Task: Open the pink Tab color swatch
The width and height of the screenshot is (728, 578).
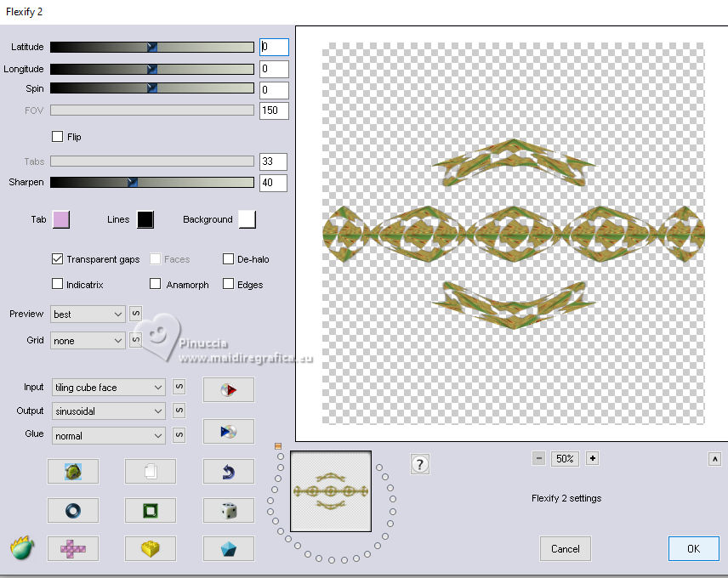Action: [x=61, y=219]
